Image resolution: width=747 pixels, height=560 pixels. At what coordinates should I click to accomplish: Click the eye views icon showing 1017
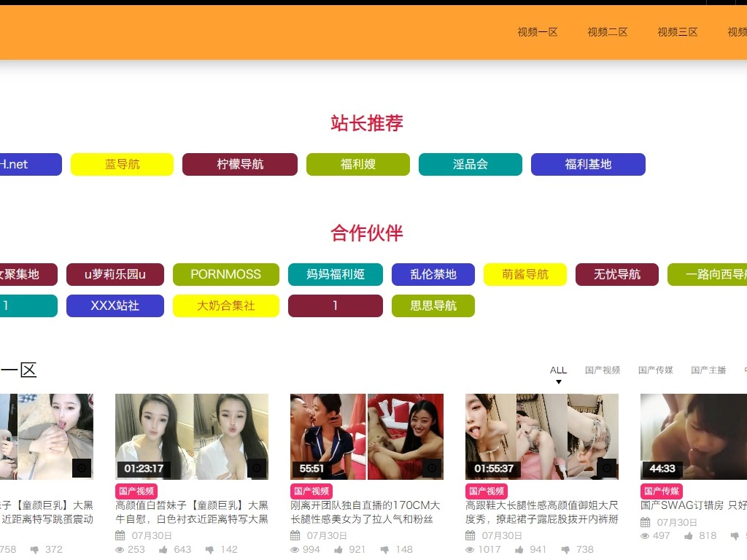[x=471, y=550]
